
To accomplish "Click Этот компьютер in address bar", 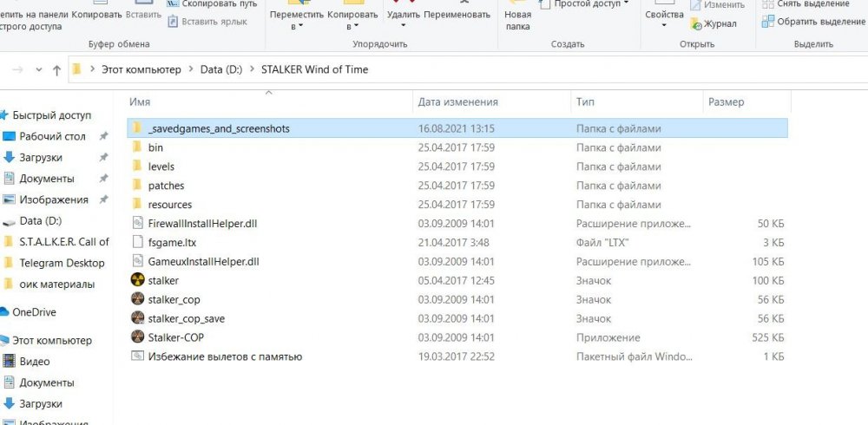I will pyautogui.click(x=141, y=69).
